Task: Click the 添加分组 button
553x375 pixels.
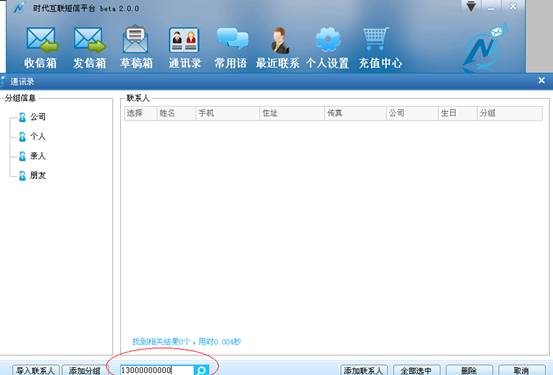Action: 85,370
